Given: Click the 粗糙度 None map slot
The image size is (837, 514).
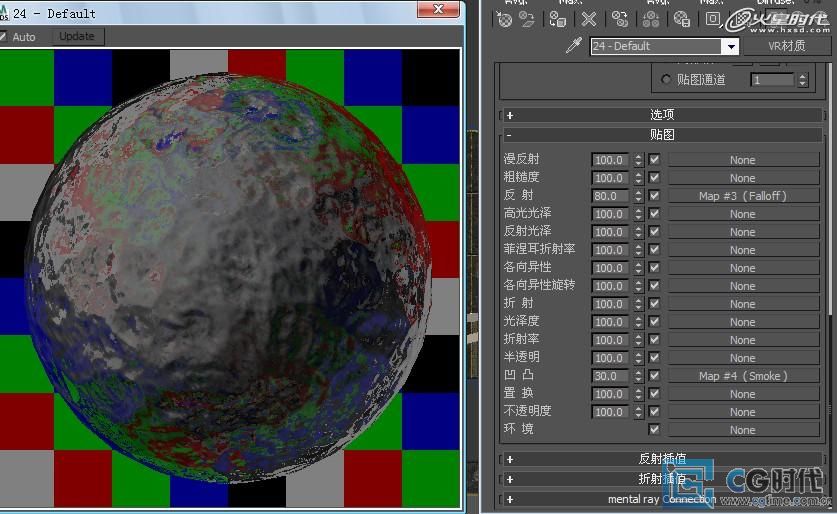Looking at the screenshot, I should (x=743, y=178).
